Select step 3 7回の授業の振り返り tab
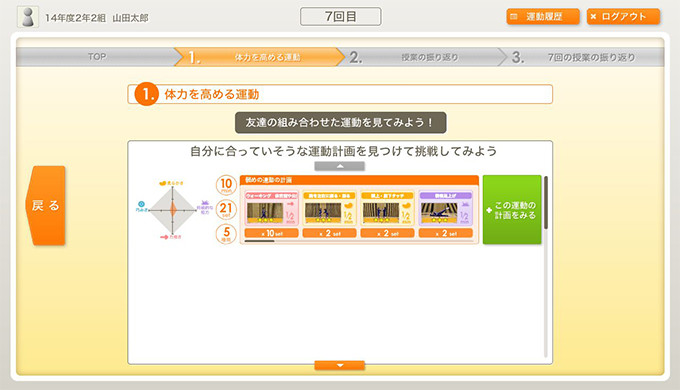 (583, 57)
